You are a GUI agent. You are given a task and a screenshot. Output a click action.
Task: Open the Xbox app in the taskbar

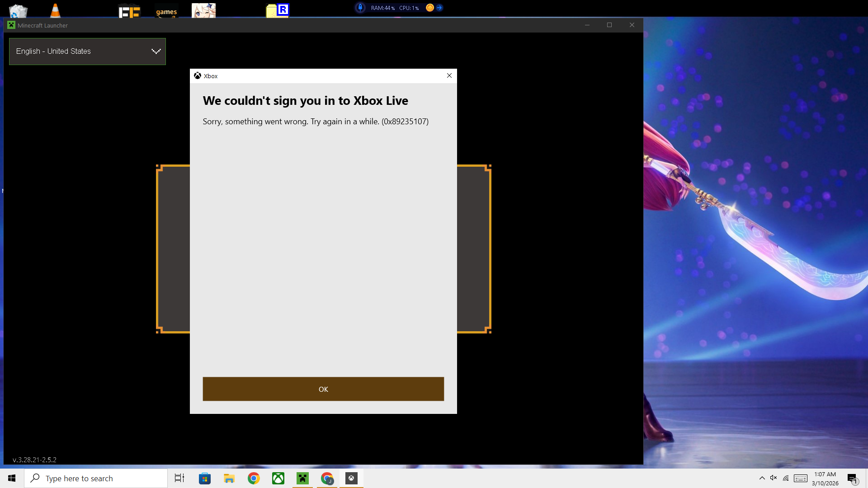click(x=278, y=478)
